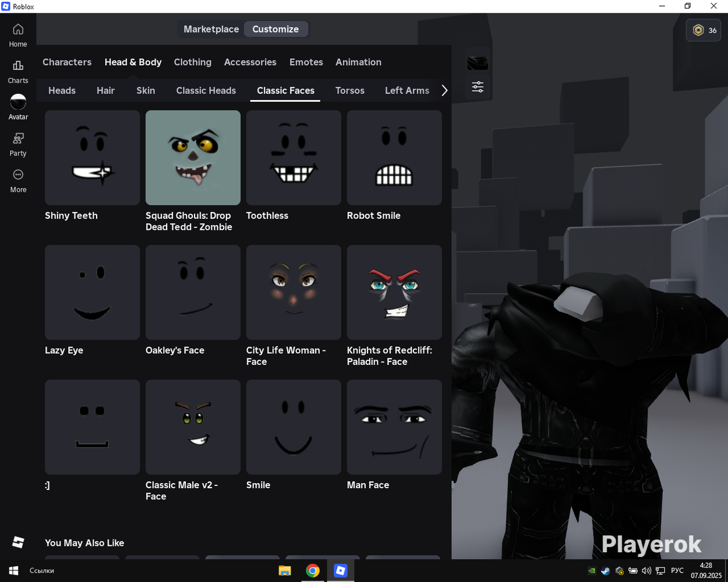
Task: Click the 'Robot Smile' item label
Action: click(373, 215)
